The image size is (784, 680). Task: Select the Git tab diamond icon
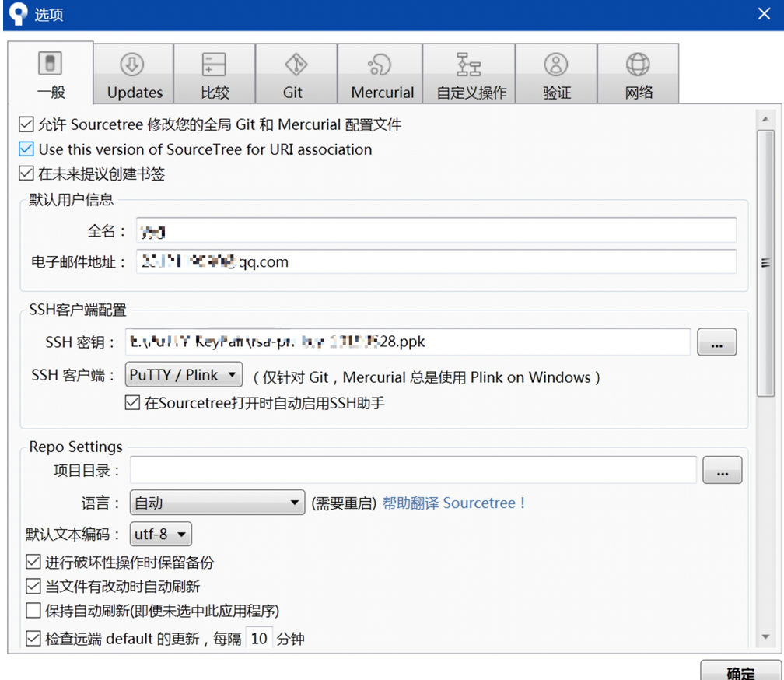tap(296, 65)
